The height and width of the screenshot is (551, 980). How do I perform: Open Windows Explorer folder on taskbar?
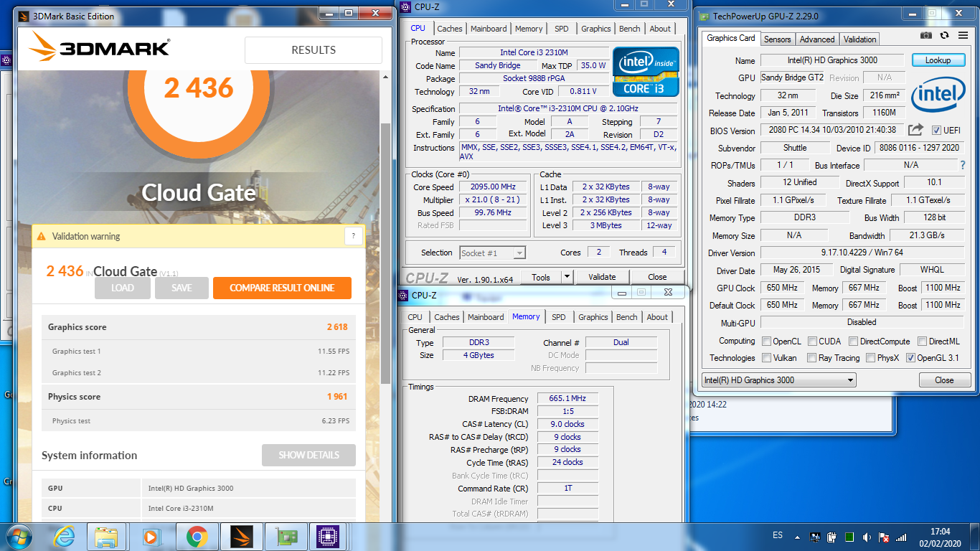107,537
